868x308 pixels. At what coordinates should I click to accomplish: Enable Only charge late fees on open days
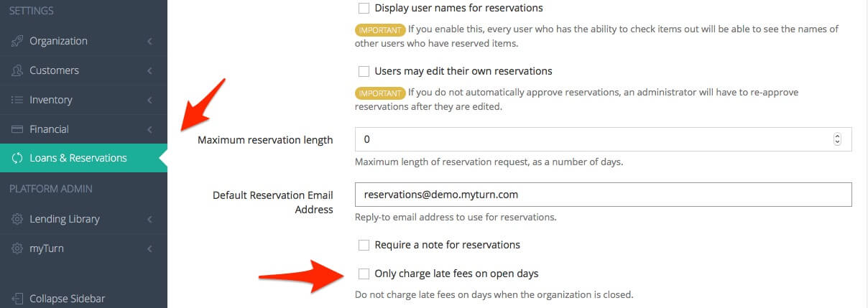pyautogui.click(x=364, y=274)
